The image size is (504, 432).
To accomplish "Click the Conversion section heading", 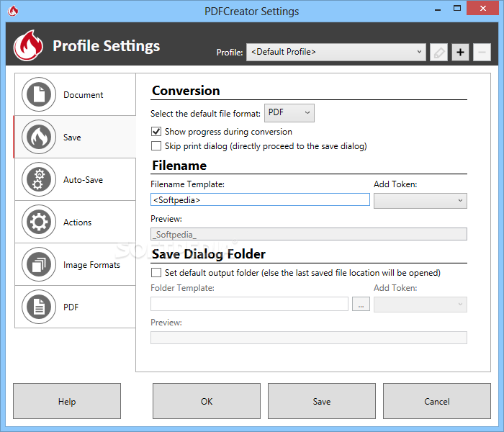I will pyautogui.click(x=186, y=91).
